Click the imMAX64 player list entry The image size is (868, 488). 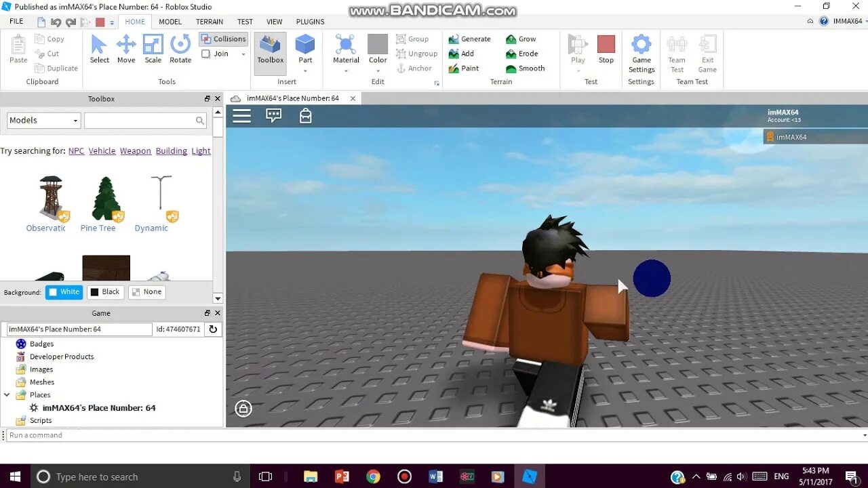[x=815, y=137]
